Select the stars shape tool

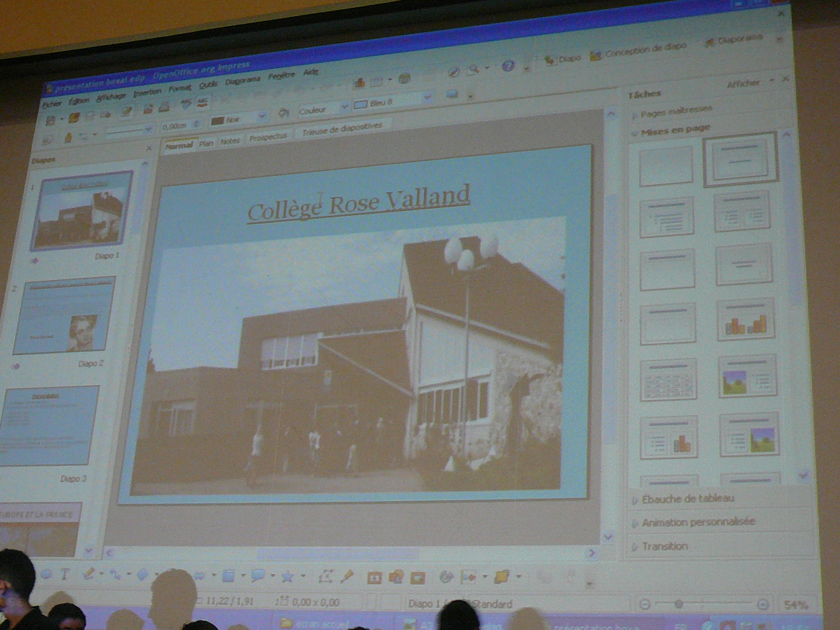pos(287,576)
